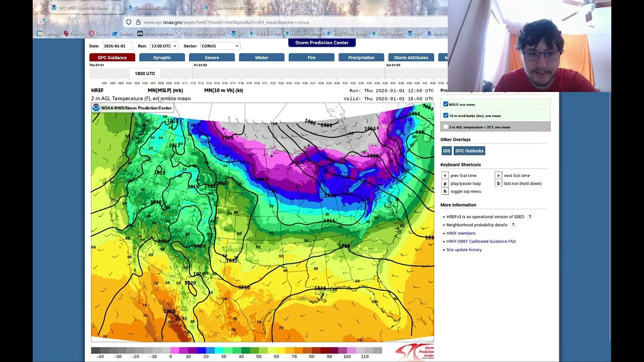Open the NWS Norman bookmark
The height and width of the screenshot is (362, 644).
pyautogui.click(x=264, y=34)
